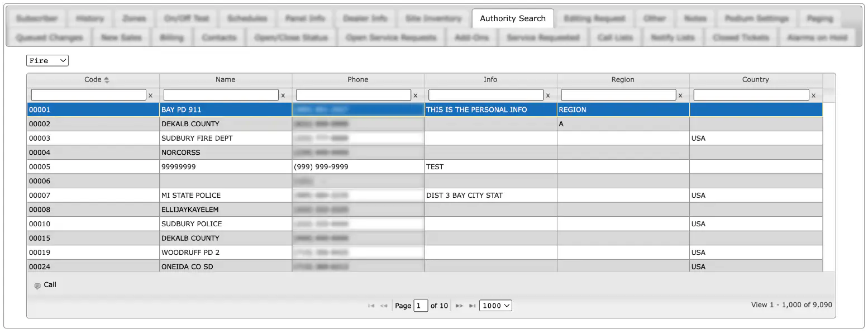The image size is (868, 333).
Task: Sort by the Region column header
Action: (x=623, y=80)
